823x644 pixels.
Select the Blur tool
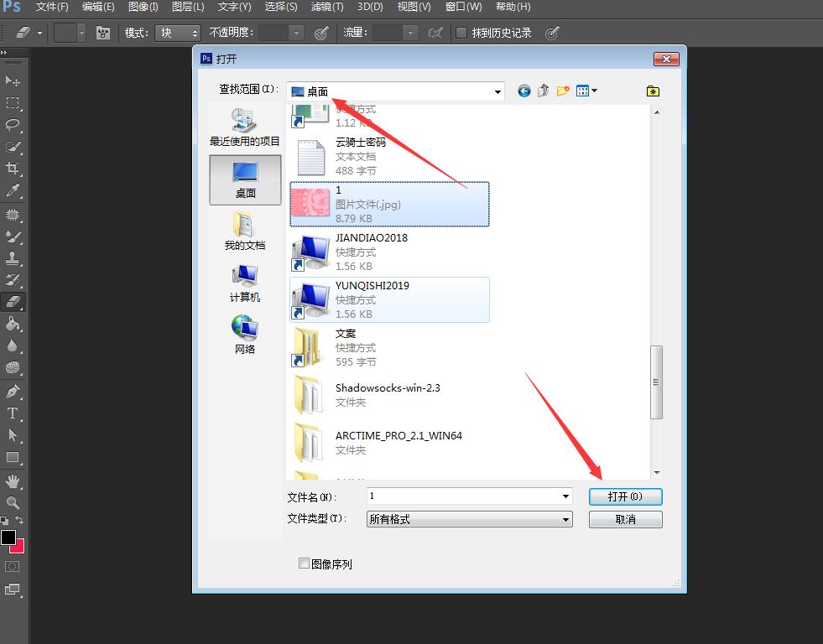click(x=12, y=345)
